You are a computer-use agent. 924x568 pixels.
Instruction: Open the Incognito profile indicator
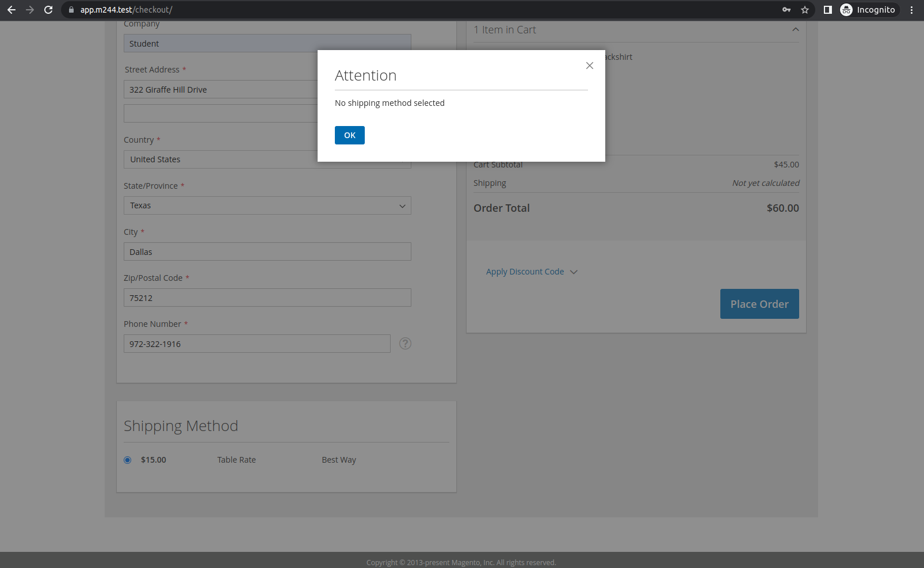tap(869, 10)
